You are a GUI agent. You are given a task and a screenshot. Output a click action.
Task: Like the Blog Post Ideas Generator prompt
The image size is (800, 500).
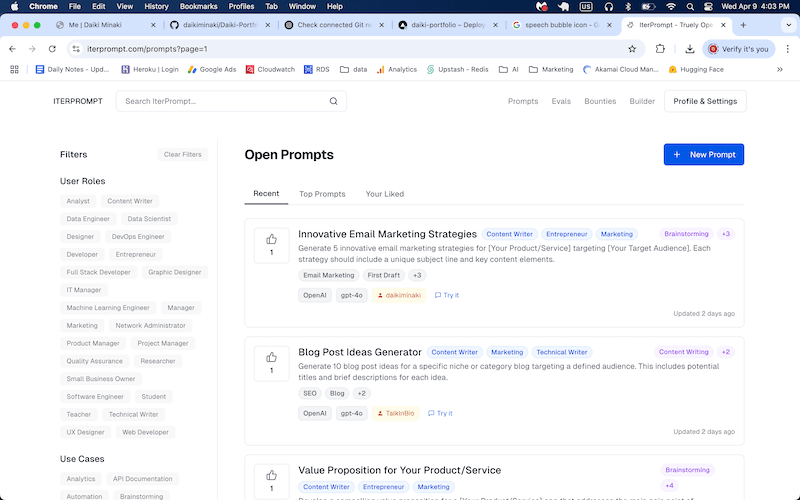point(271,363)
